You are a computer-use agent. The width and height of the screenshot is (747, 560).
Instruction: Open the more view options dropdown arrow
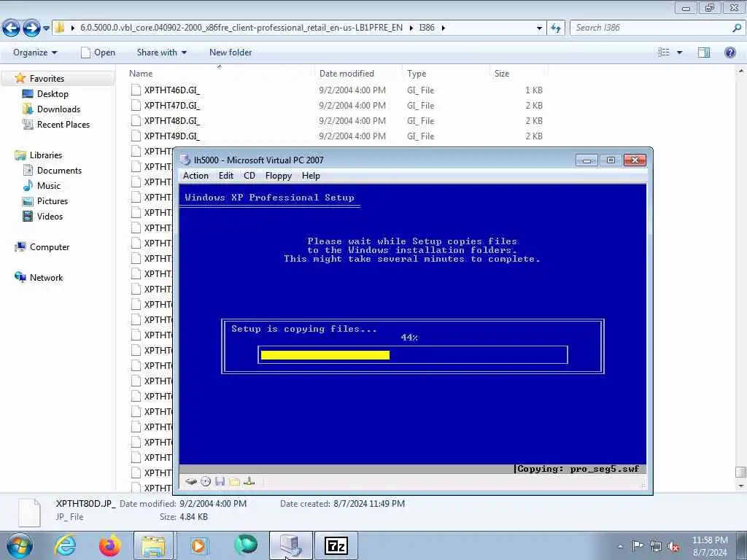pos(679,52)
